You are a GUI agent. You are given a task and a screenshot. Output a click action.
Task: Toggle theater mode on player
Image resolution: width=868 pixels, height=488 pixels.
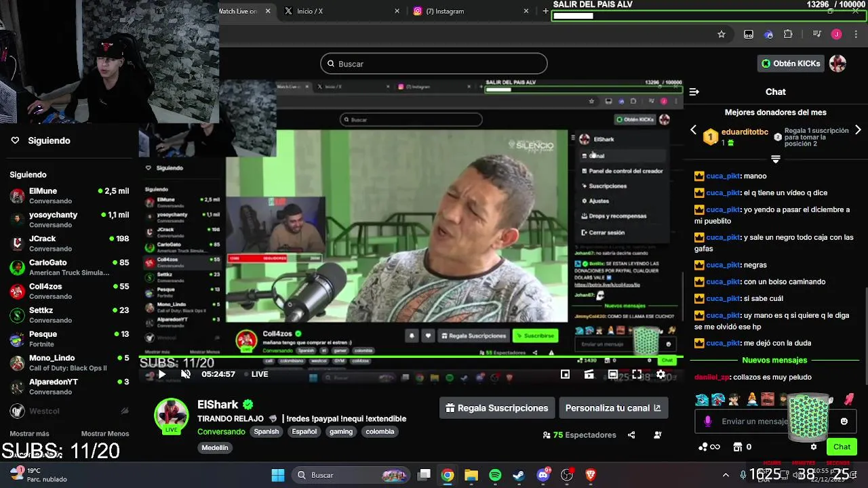coord(613,374)
